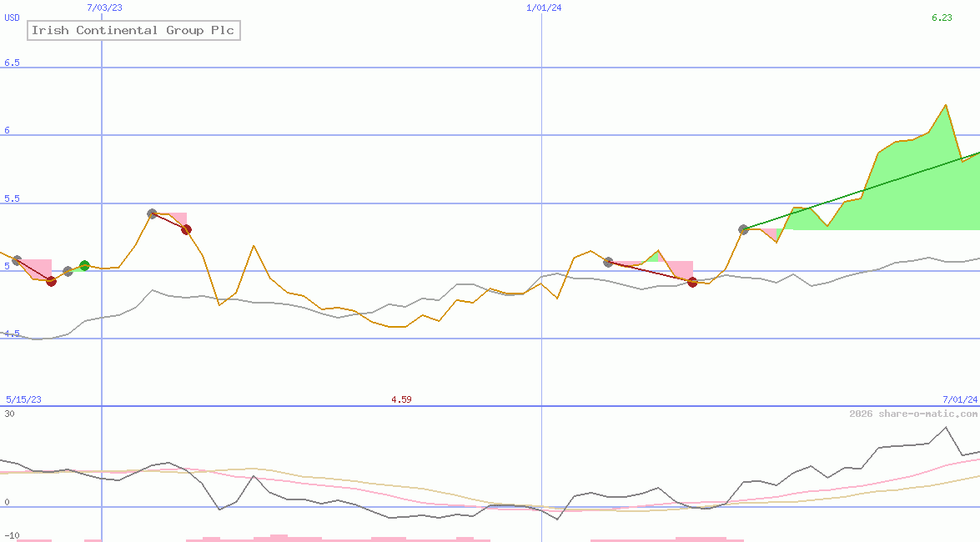Click the gray marker at the 5.4 peak
This screenshot has width=980, height=542.
pyautogui.click(x=152, y=213)
